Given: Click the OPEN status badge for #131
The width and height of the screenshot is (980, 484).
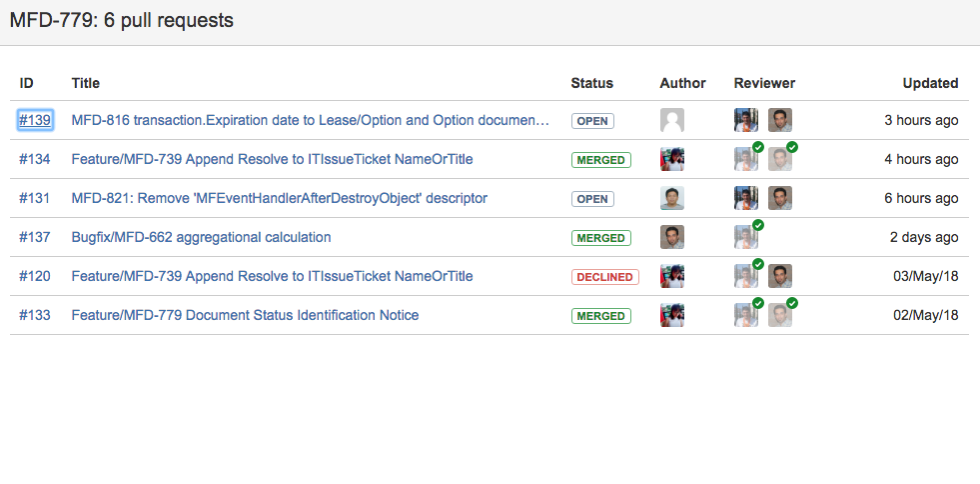Looking at the screenshot, I should [592, 199].
